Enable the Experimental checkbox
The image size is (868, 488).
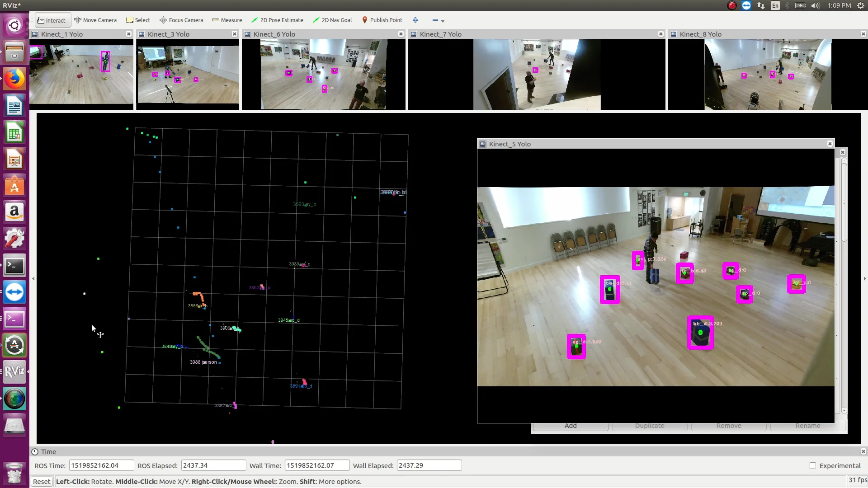(x=813, y=465)
